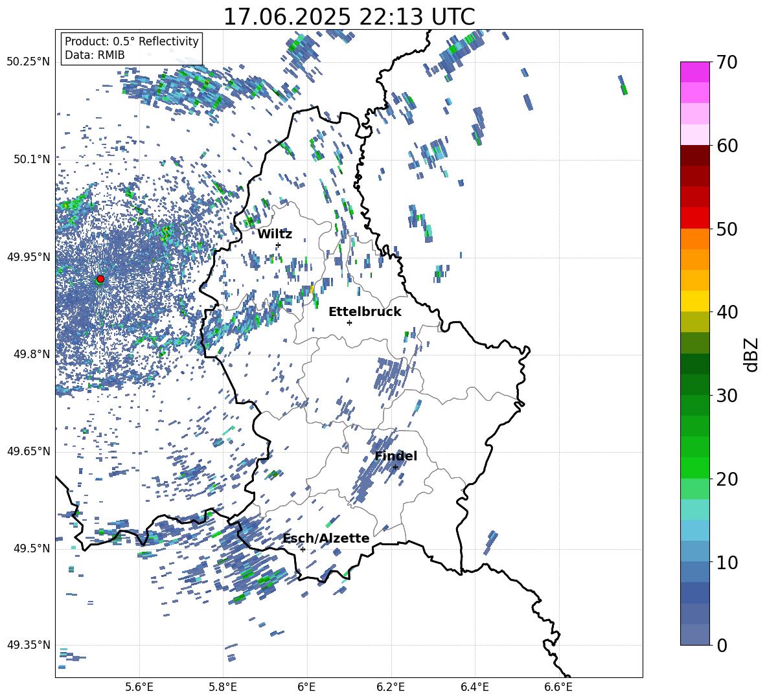Click the 5.8°E longitude label
The height and width of the screenshot is (700, 767).
coord(223,687)
